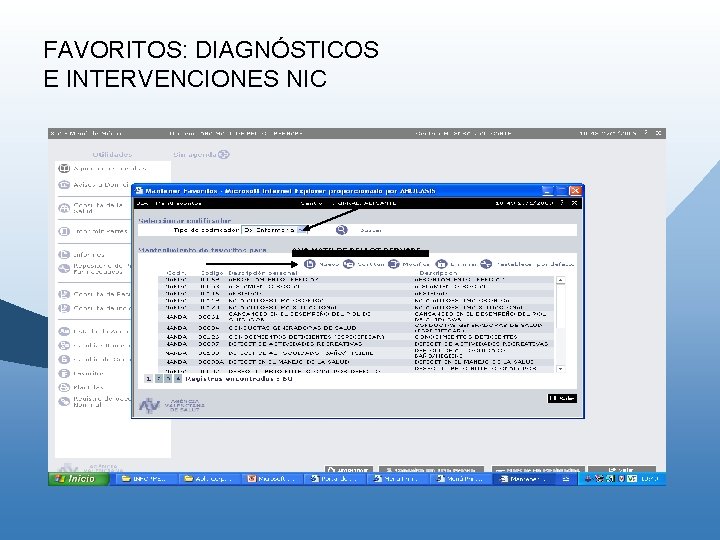Image resolution: width=720 pixels, height=540 pixels.
Task: Click the Windows Inicio start button
Action: tap(79, 479)
